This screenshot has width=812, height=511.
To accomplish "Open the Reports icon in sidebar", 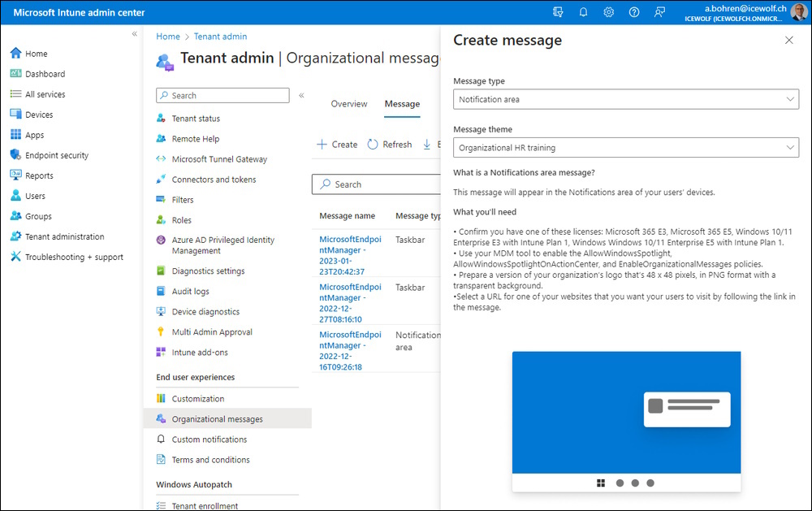I will 15,175.
